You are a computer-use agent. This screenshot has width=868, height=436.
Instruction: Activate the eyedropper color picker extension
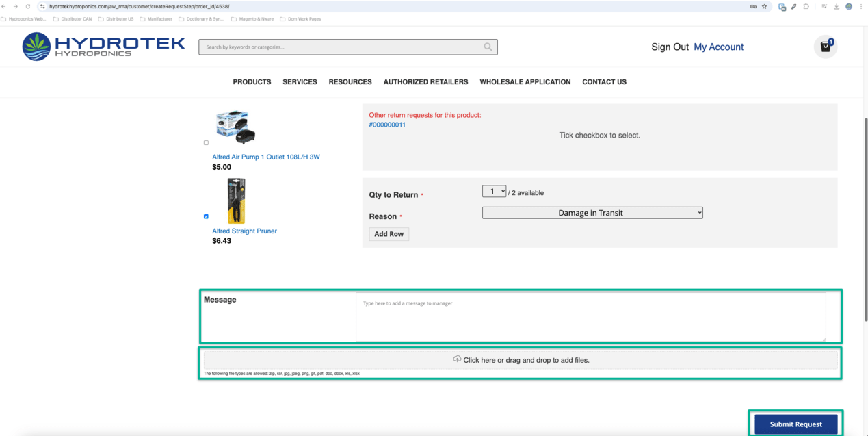click(794, 6)
